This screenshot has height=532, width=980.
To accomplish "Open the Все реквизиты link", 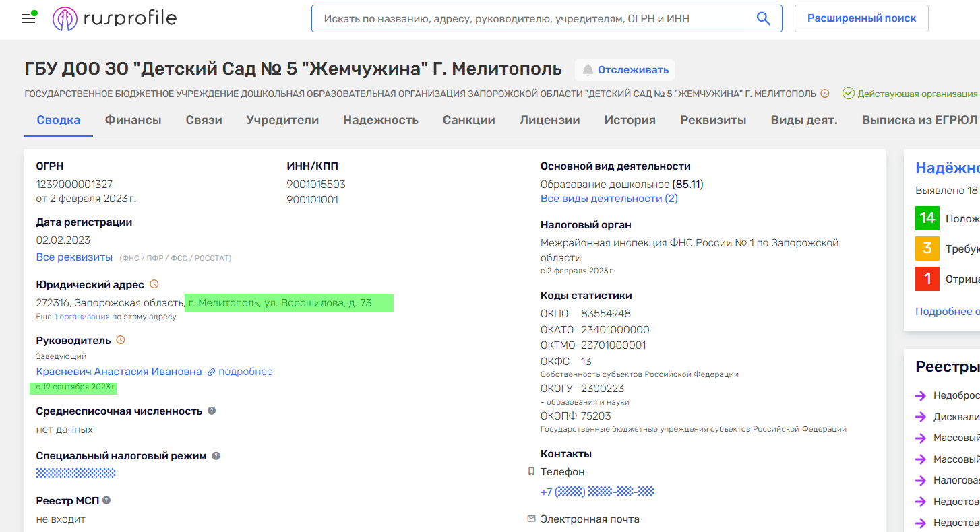I will pyautogui.click(x=74, y=257).
